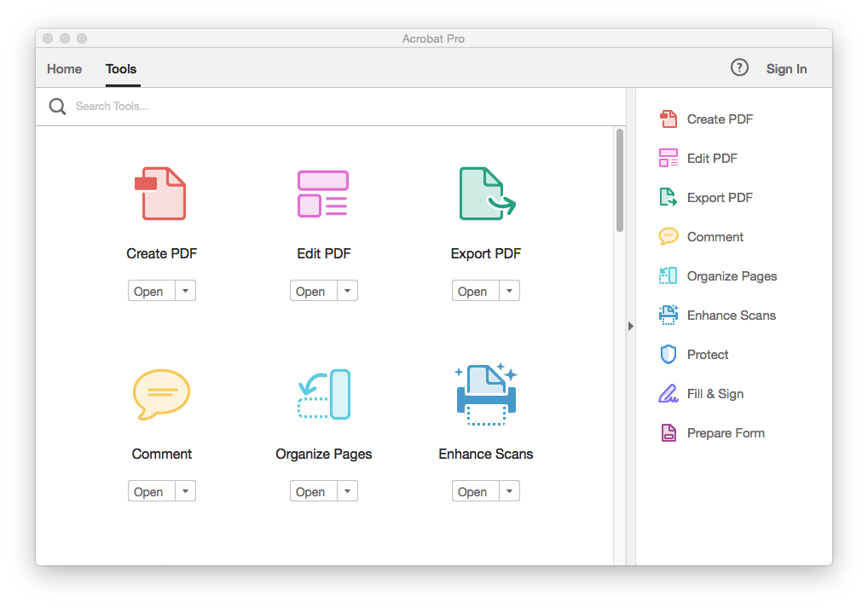Viewport: 868px width, 608px height.
Task: Open the Enhance Scans dropdown arrow
Action: 509,490
